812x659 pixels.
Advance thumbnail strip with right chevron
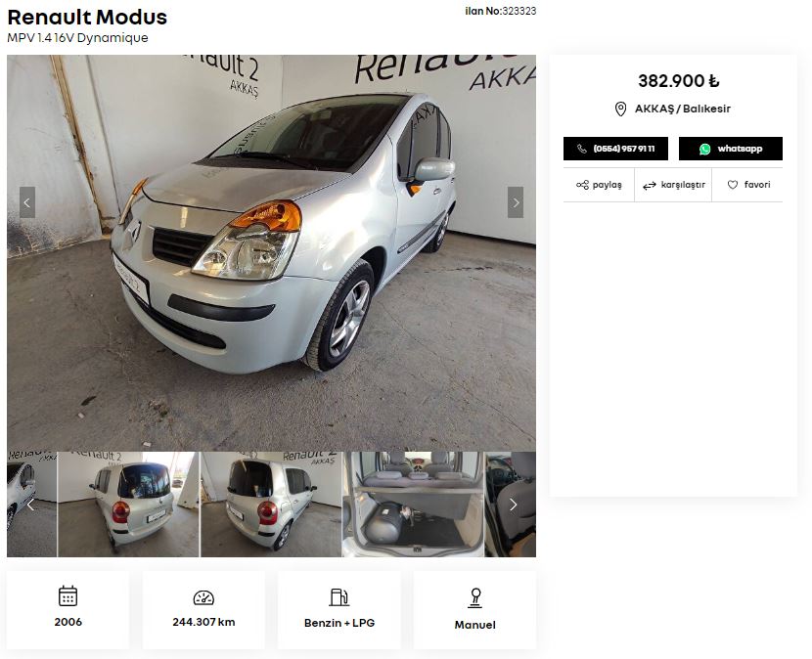(x=513, y=505)
